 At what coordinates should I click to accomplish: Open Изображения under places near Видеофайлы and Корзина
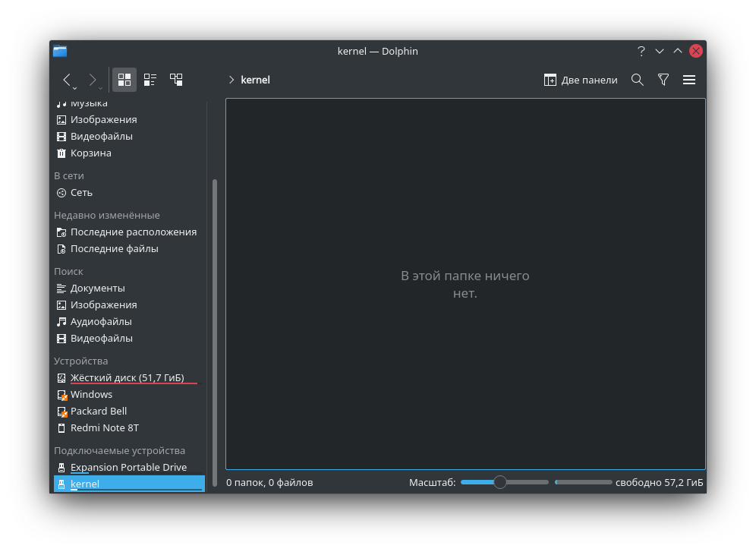point(129,119)
